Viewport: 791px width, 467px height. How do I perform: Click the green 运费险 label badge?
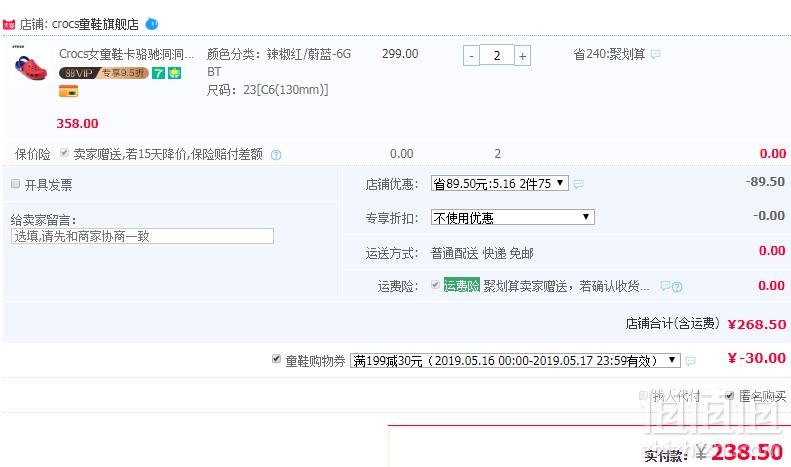pyautogui.click(x=462, y=285)
